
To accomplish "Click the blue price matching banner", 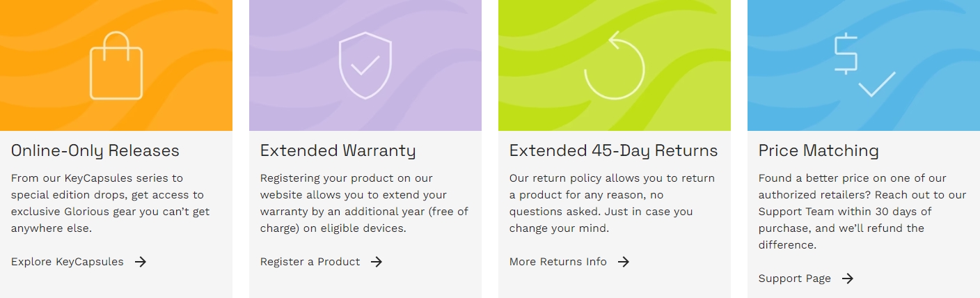I will click(864, 65).
